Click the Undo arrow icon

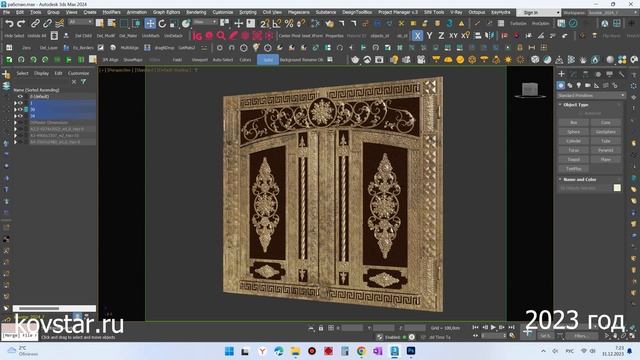pos(9,24)
